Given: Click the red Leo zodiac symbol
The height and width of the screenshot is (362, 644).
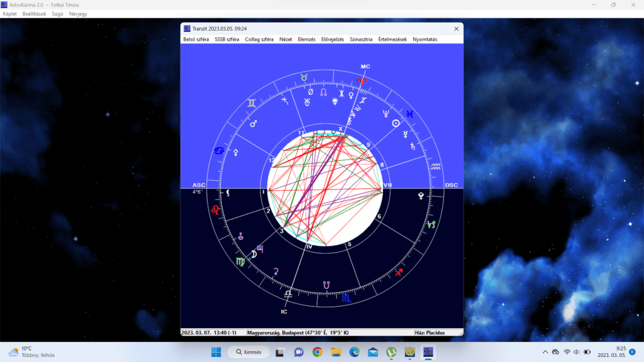Looking at the screenshot, I should [x=216, y=209].
